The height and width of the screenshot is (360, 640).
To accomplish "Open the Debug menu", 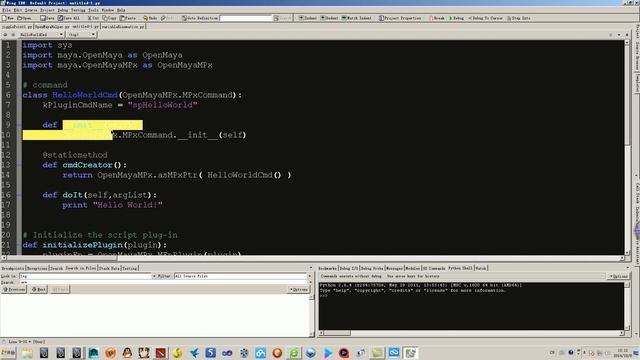I will point(62,10).
